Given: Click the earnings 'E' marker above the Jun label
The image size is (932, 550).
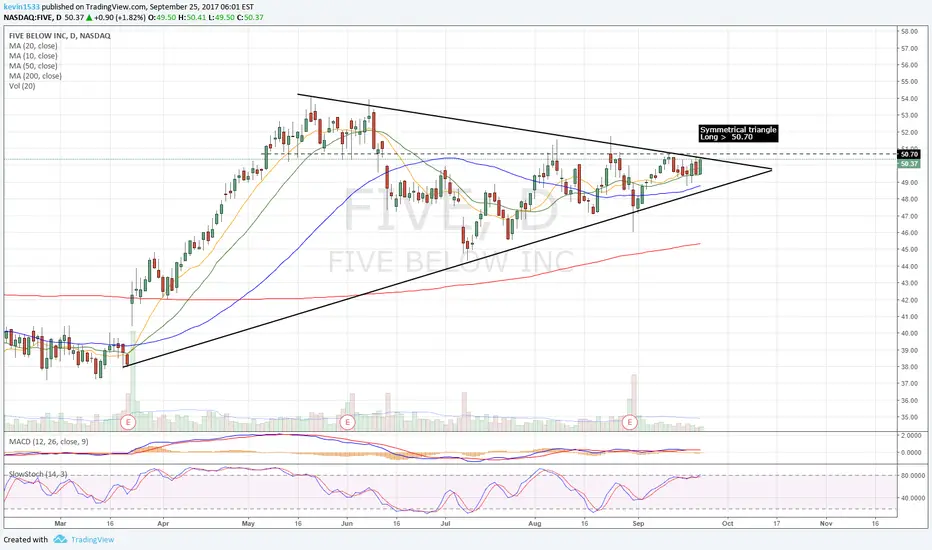Looking at the screenshot, I should pyautogui.click(x=347, y=423).
